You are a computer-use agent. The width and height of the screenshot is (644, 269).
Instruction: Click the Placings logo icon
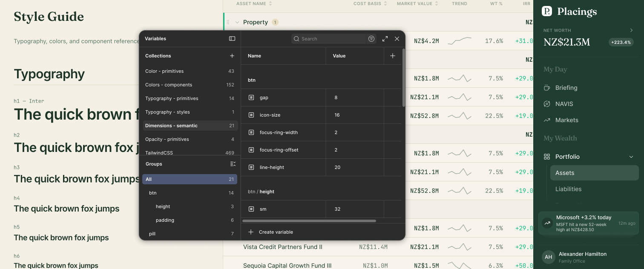click(x=547, y=11)
